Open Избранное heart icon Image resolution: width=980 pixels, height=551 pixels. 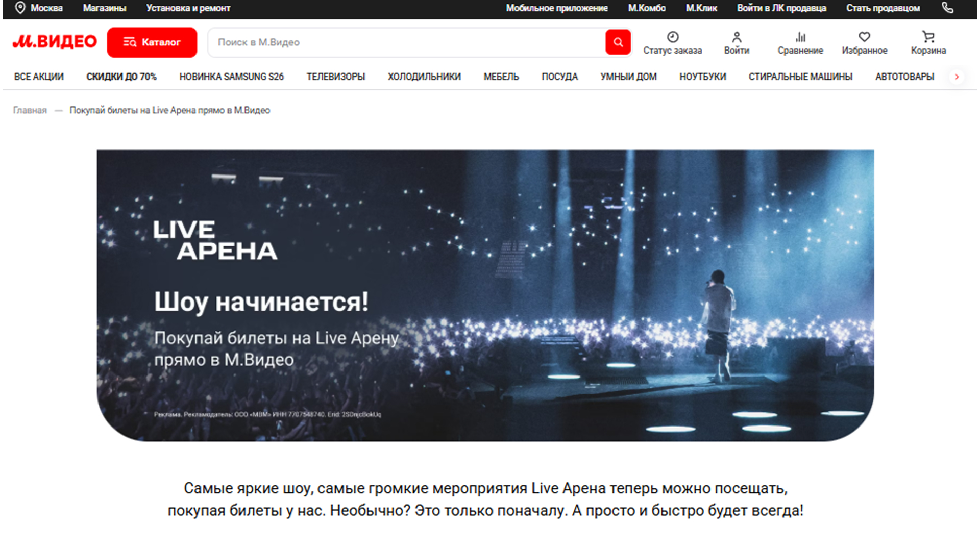[x=864, y=37]
